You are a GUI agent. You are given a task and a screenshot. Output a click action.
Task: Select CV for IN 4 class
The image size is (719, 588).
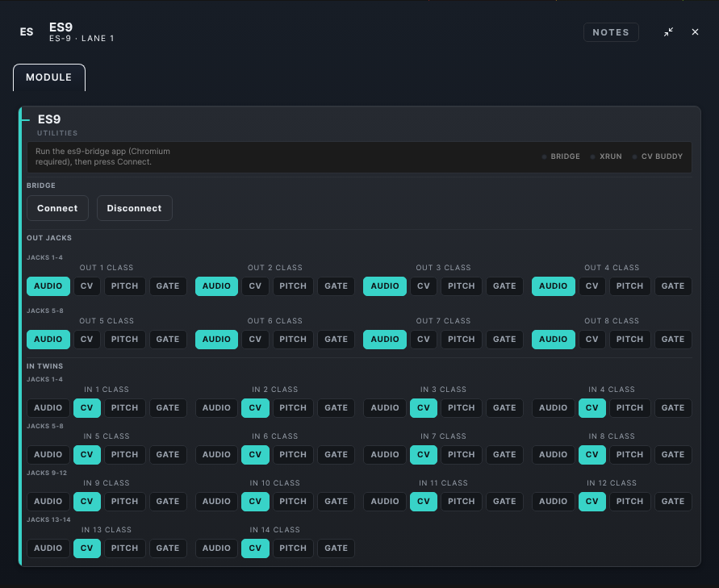(x=592, y=408)
